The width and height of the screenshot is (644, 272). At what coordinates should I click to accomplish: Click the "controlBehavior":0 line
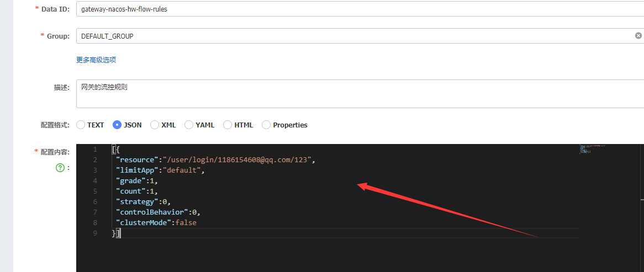[157, 212]
